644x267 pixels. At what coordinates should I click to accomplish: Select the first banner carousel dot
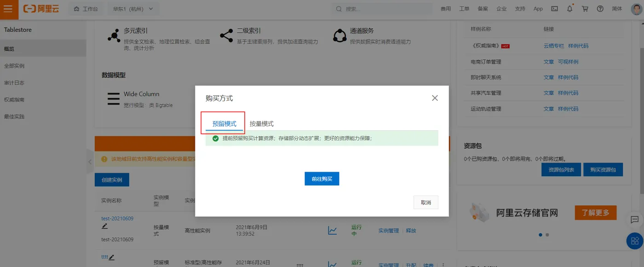540,235
